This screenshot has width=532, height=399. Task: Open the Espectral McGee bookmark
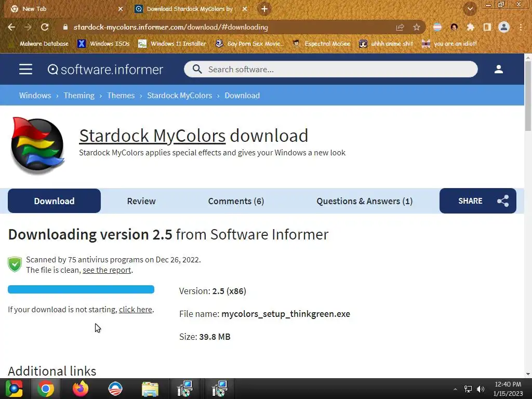pyautogui.click(x=321, y=44)
